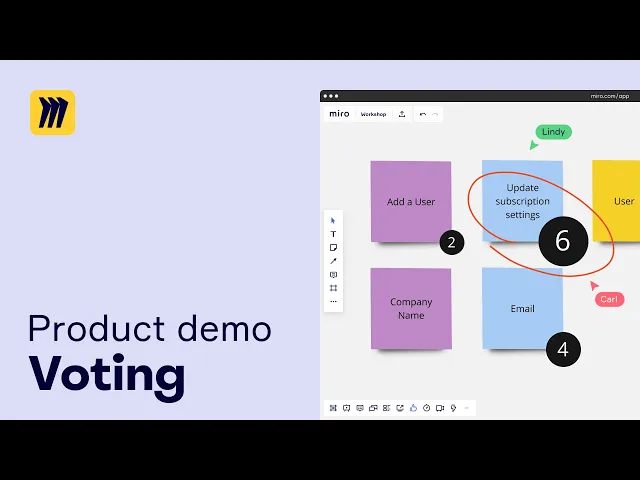This screenshot has height=480, width=640.
Task: Select the 'Update subscription settings' sticky note
Action: click(522, 201)
